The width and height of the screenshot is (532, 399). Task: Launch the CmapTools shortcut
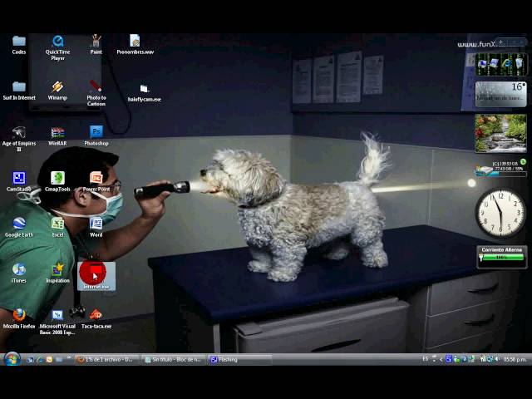[x=57, y=182]
